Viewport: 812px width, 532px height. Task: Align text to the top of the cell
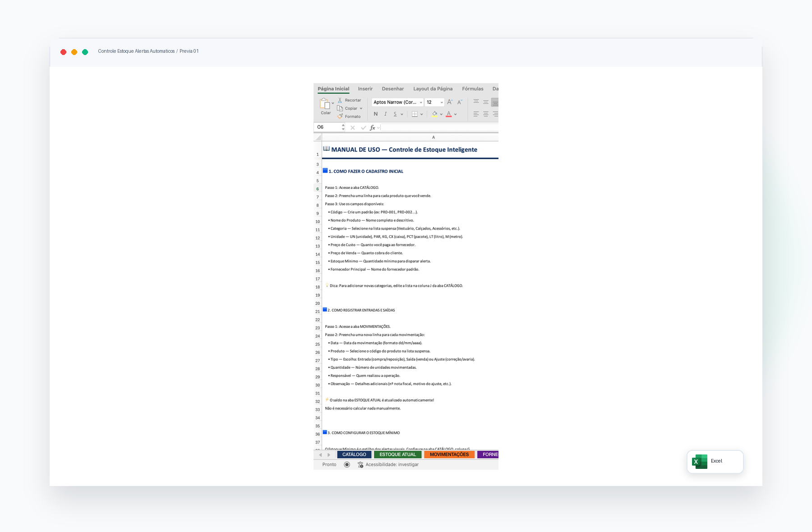(x=476, y=102)
